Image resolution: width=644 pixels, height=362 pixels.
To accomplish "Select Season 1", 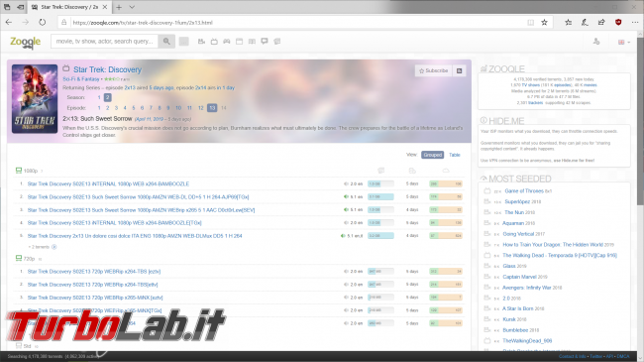I will click(x=99, y=97).
